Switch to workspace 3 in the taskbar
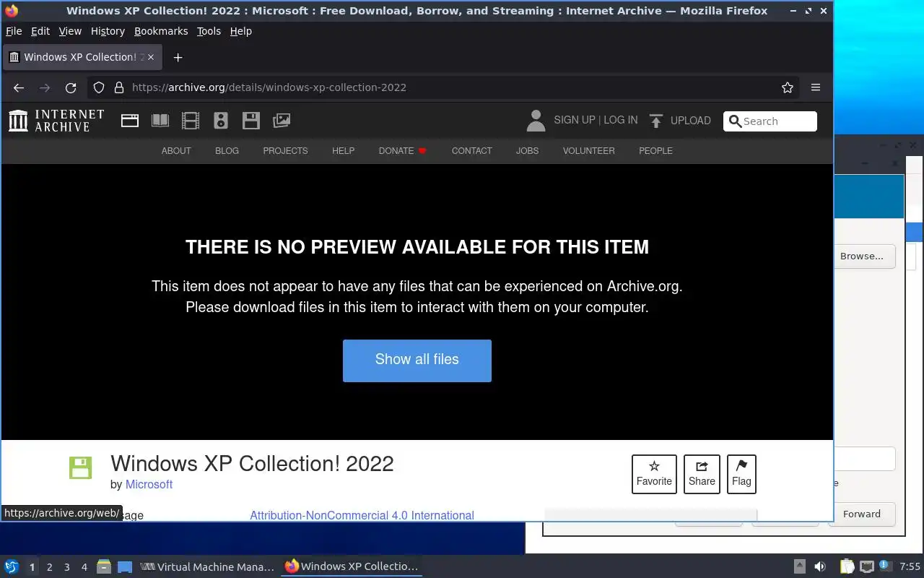 (x=66, y=567)
